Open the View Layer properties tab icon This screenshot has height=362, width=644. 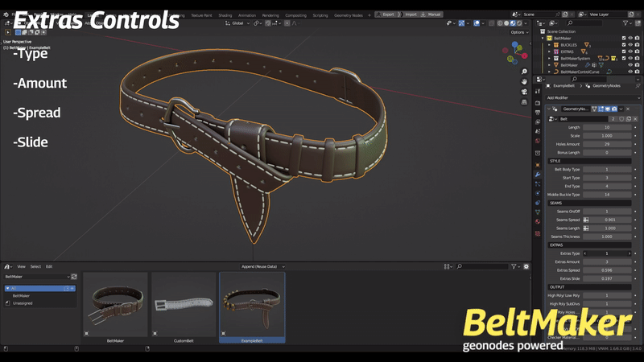(538, 122)
